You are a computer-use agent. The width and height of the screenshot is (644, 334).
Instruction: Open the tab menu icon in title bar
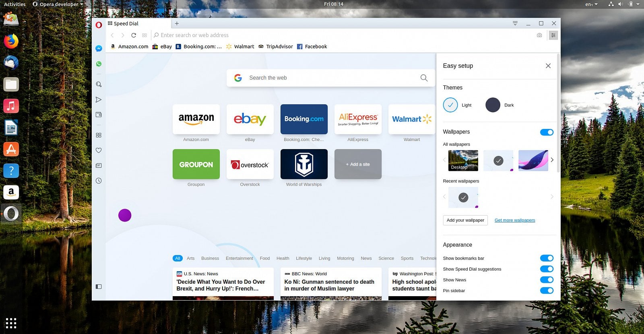coord(515,23)
